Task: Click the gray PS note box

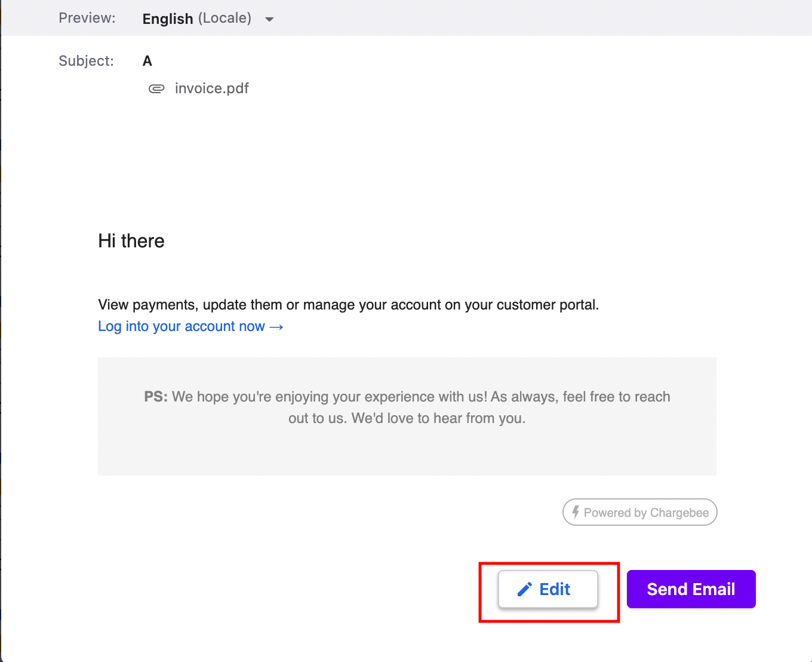Action: click(x=407, y=448)
